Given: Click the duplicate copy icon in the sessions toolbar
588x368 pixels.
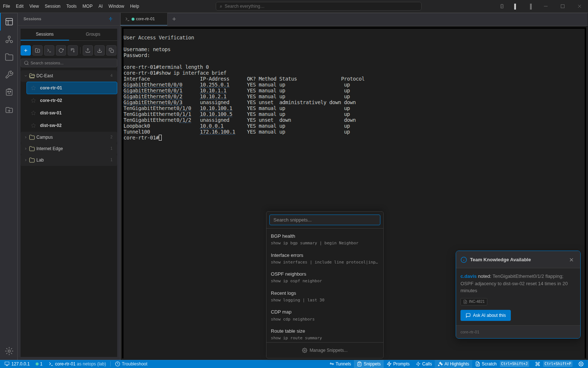Looking at the screenshot, I should click(111, 50).
